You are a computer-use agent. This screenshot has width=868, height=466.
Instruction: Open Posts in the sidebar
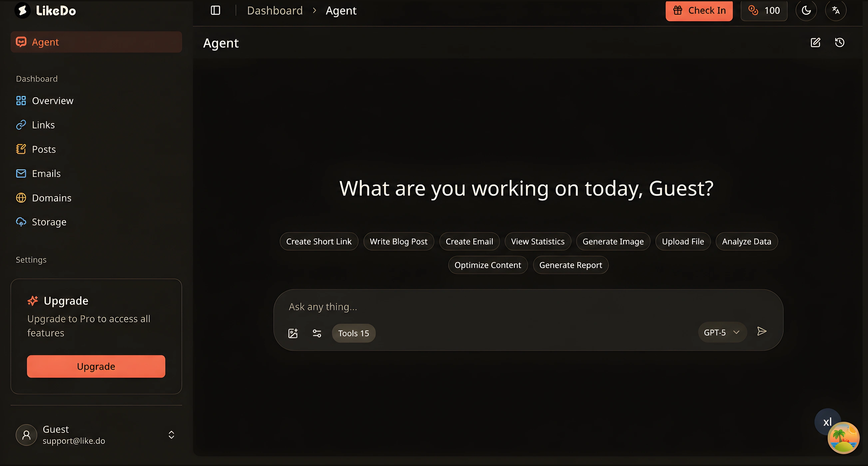coord(96,149)
